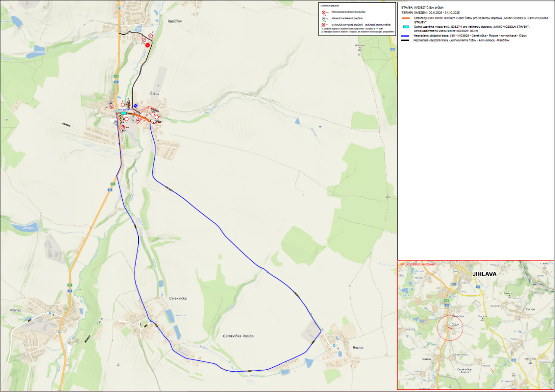Click the blue line swatch in the legend
Image resolution: width=555 pixels, height=392 pixels.
[406, 36]
